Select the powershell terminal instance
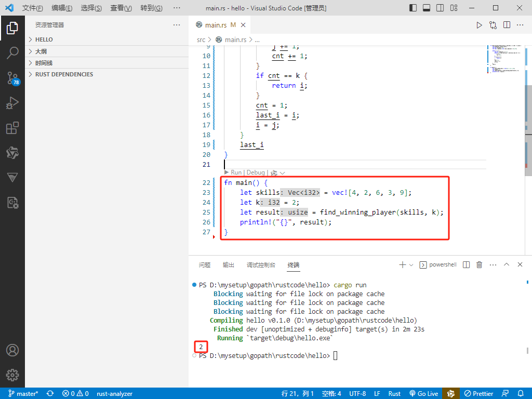Image resolution: width=532 pixels, height=399 pixels. pyautogui.click(x=438, y=264)
